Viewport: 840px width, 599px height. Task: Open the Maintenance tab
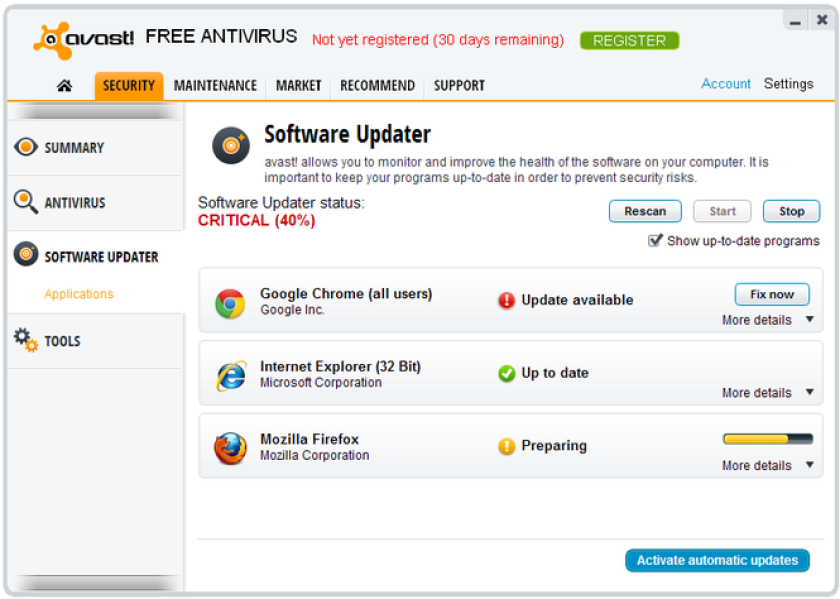click(215, 86)
